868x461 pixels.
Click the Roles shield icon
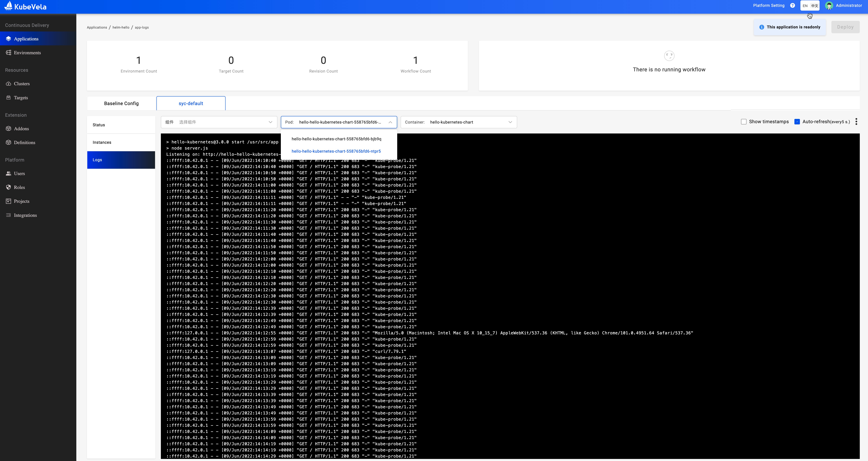pyautogui.click(x=8, y=187)
